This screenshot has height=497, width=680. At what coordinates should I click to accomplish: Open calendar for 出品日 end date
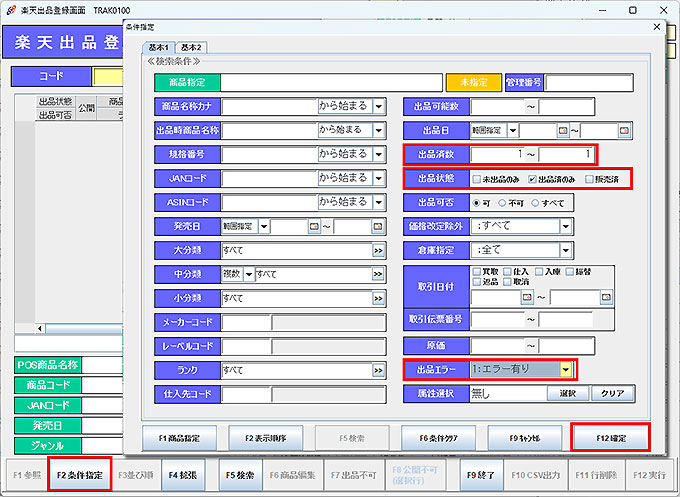(625, 130)
